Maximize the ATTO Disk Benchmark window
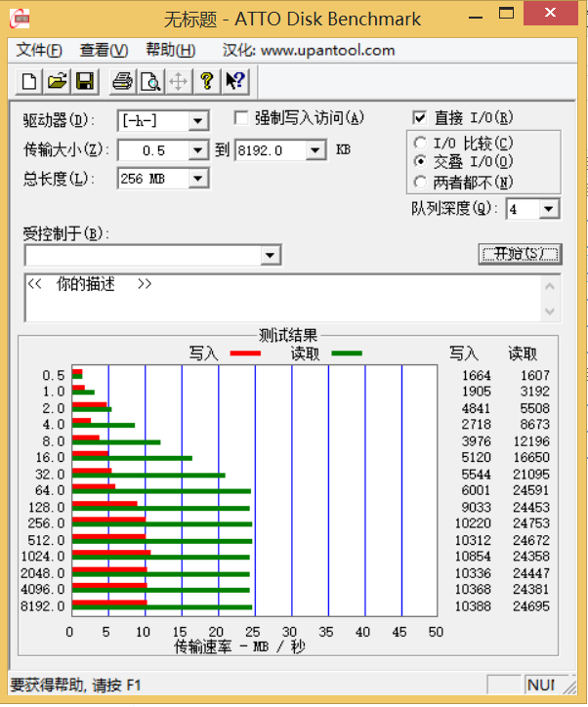Image resolution: width=588 pixels, height=707 pixels. (x=506, y=14)
